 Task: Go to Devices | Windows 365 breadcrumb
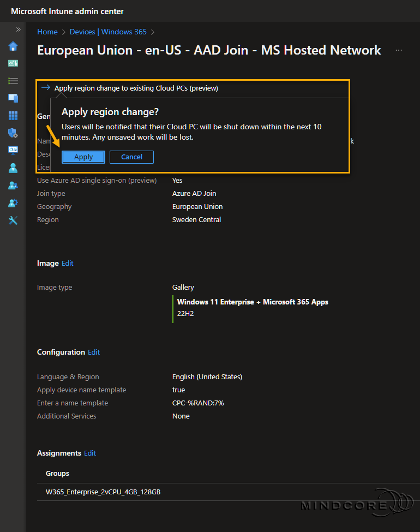(108, 32)
